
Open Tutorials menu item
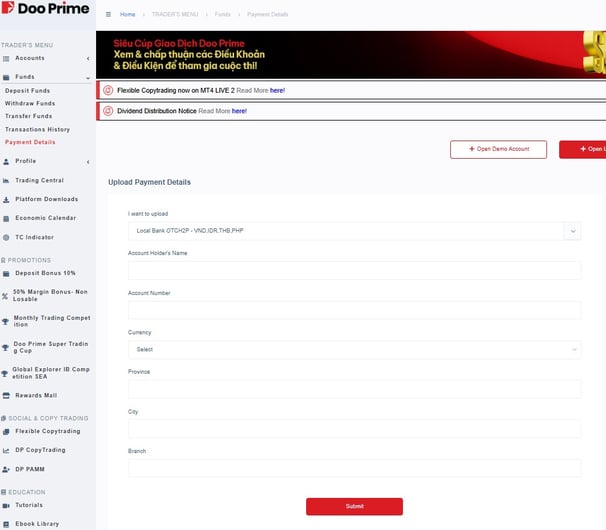[29, 505]
